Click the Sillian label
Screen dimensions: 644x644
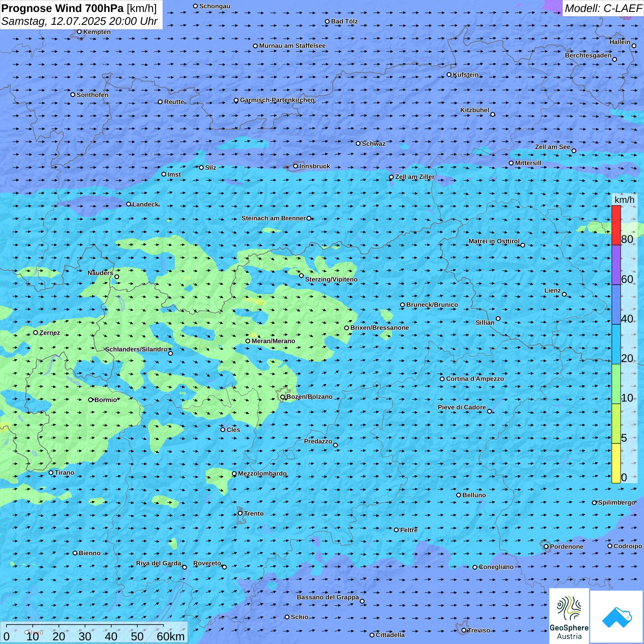pos(485,322)
